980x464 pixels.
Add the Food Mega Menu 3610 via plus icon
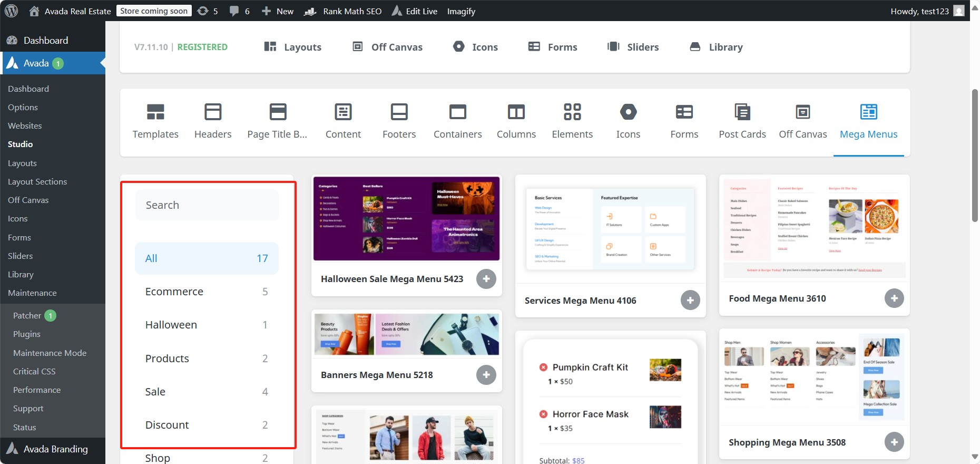point(894,298)
